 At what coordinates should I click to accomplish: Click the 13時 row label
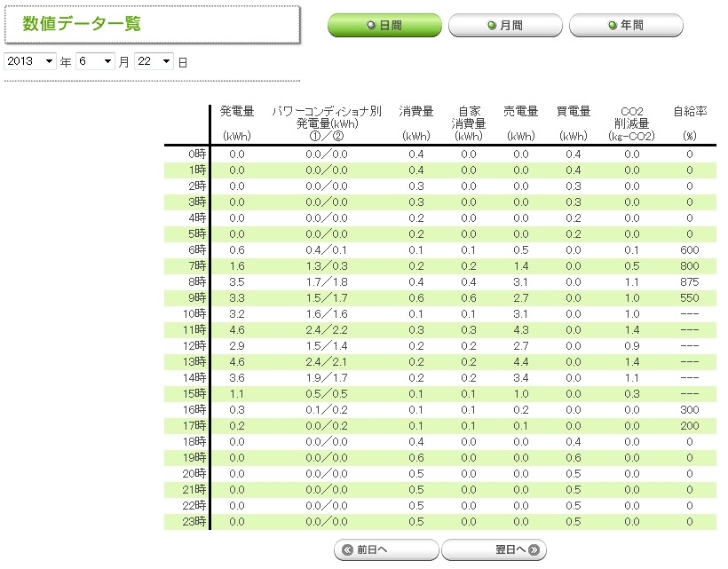194,361
